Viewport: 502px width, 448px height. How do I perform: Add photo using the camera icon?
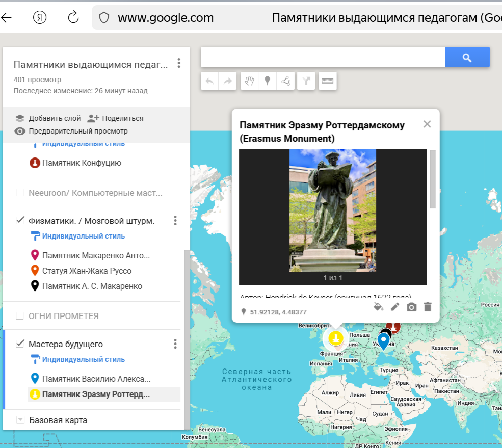[x=411, y=307]
